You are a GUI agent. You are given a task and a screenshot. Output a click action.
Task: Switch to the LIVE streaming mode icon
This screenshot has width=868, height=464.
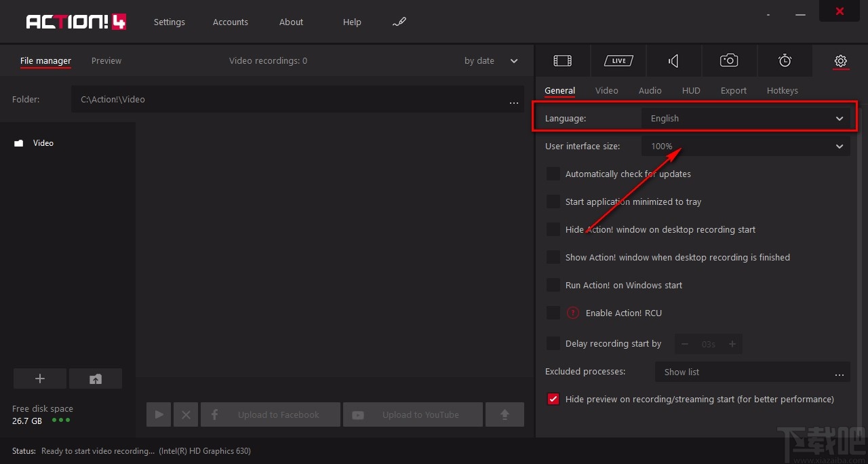click(x=618, y=61)
